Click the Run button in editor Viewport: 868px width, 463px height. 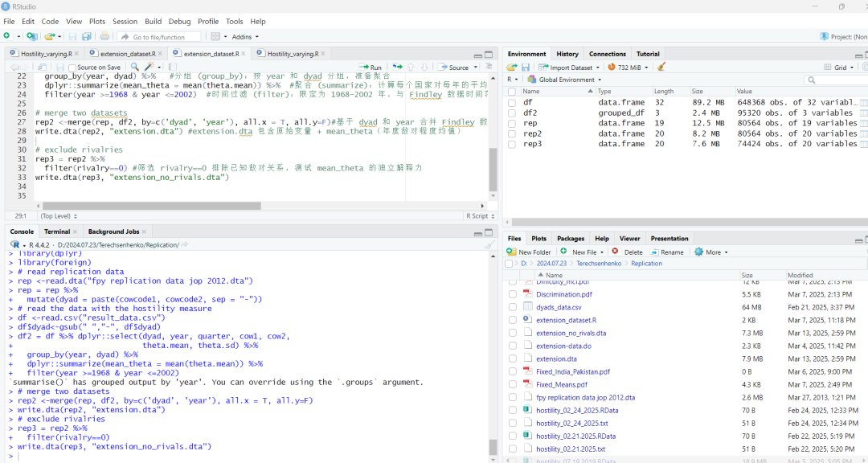tap(371, 67)
